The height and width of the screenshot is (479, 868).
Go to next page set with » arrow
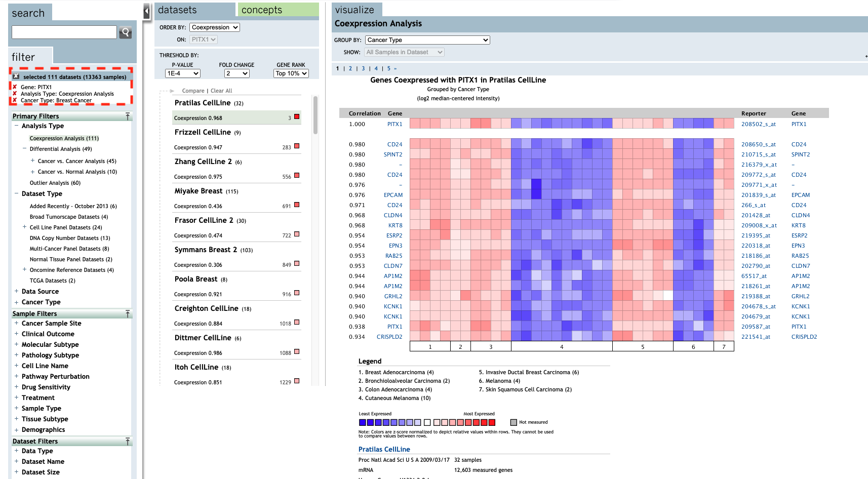click(x=396, y=68)
